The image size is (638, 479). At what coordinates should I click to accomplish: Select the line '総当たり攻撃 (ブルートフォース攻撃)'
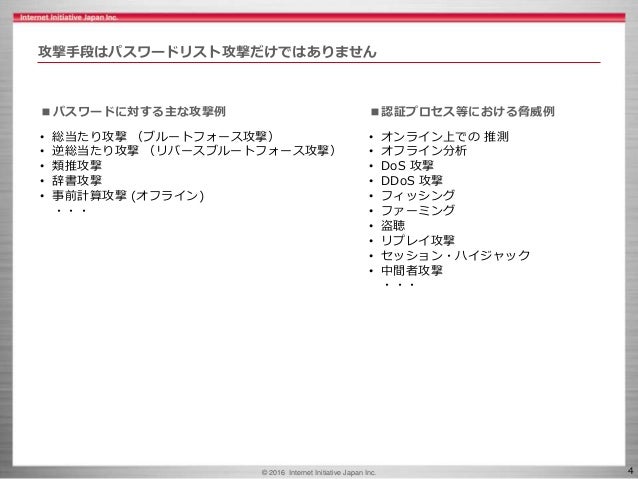coord(162,136)
